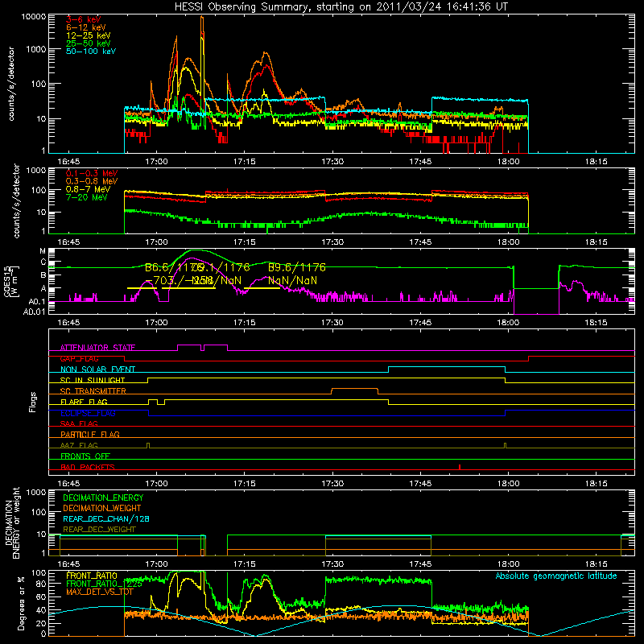644x644 pixels.
Task: Click the B9.6/1176 flare annotation
Action: click(296, 267)
